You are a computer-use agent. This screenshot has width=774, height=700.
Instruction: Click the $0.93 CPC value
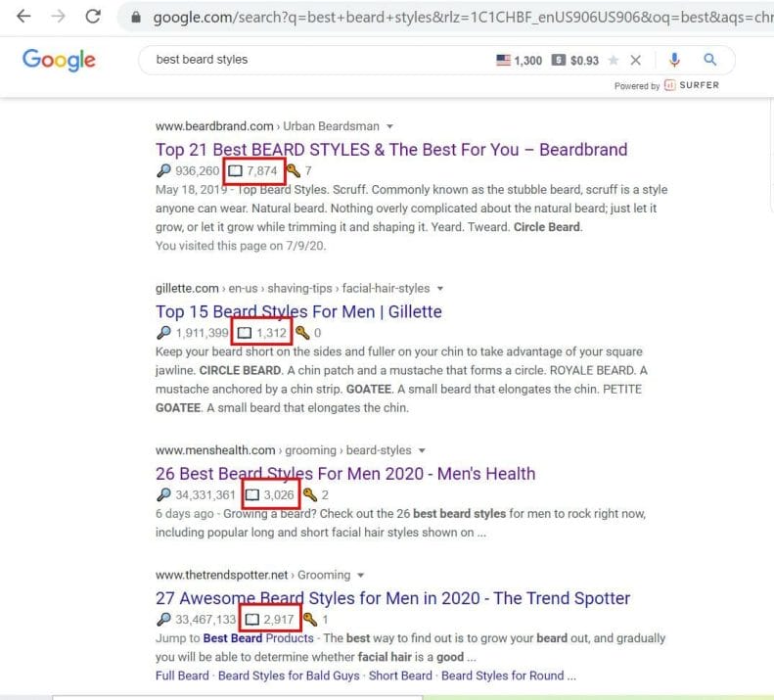(x=584, y=61)
